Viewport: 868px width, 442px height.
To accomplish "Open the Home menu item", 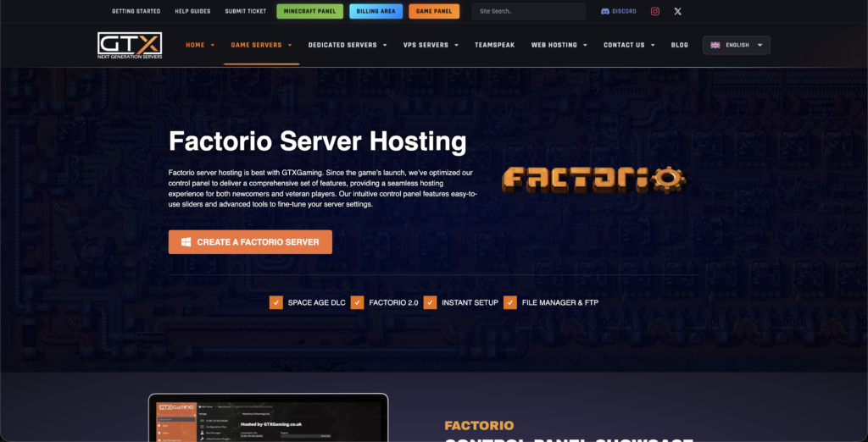I will click(x=195, y=46).
